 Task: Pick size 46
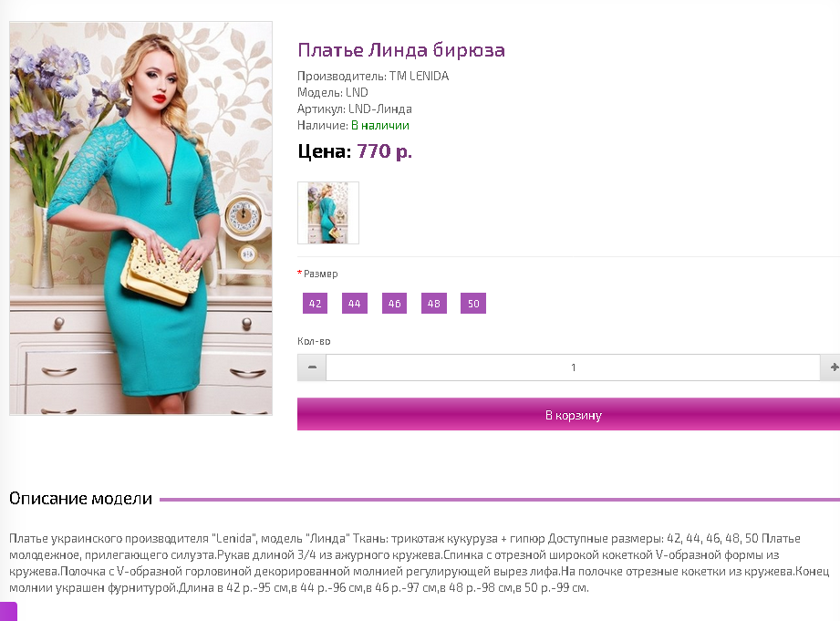pyautogui.click(x=394, y=304)
